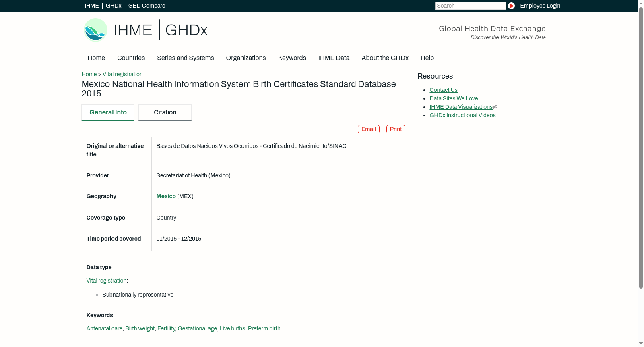The height and width of the screenshot is (347, 644).
Task: Click the '01/2015 - 12/2015' time period value
Action: pyautogui.click(x=179, y=239)
